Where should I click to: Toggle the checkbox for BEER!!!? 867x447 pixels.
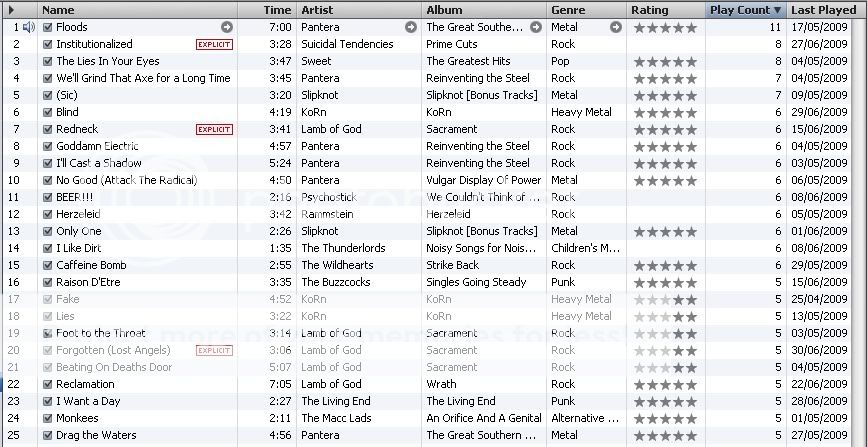pos(48,197)
